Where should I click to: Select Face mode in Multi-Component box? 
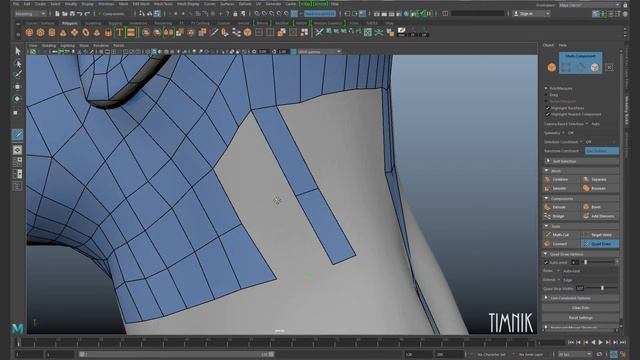click(x=595, y=68)
